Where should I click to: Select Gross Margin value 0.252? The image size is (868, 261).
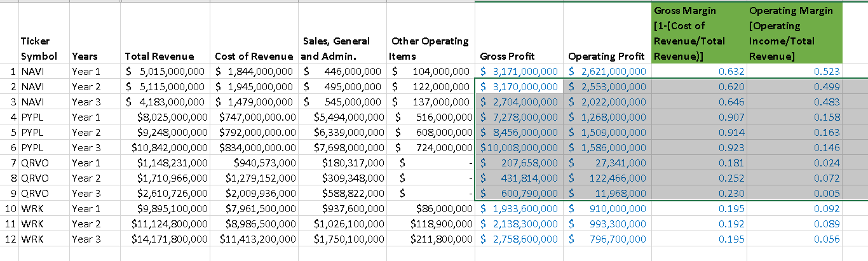699,178
